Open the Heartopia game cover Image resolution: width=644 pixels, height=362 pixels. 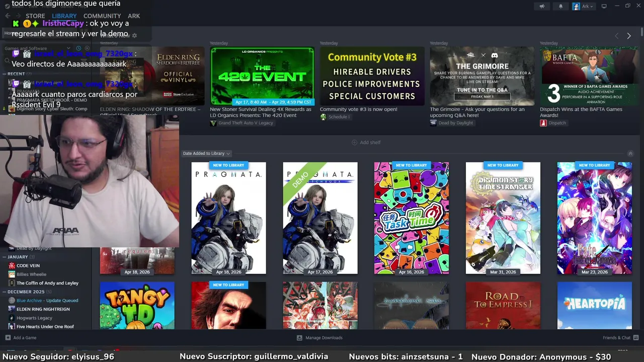point(595,306)
